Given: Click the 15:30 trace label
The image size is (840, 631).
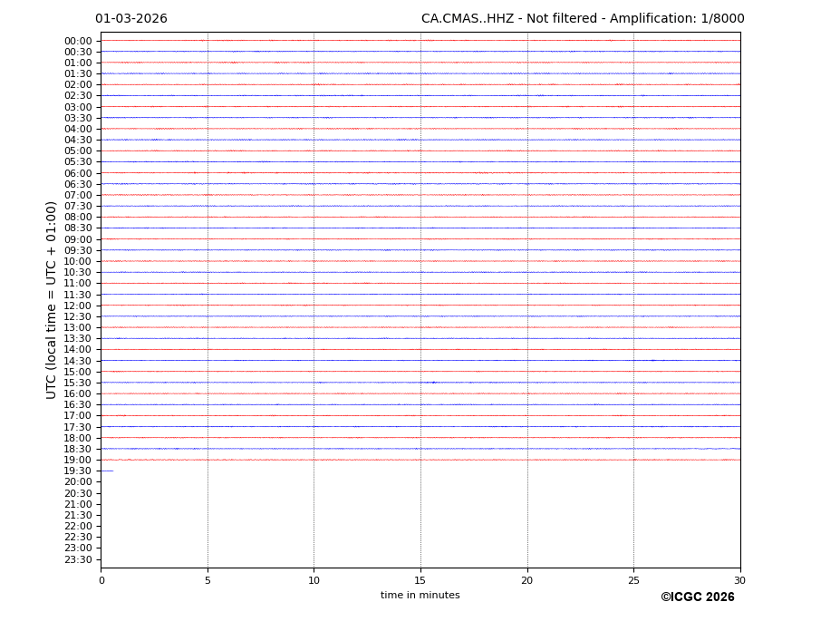Looking at the screenshot, I should [x=78, y=383].
